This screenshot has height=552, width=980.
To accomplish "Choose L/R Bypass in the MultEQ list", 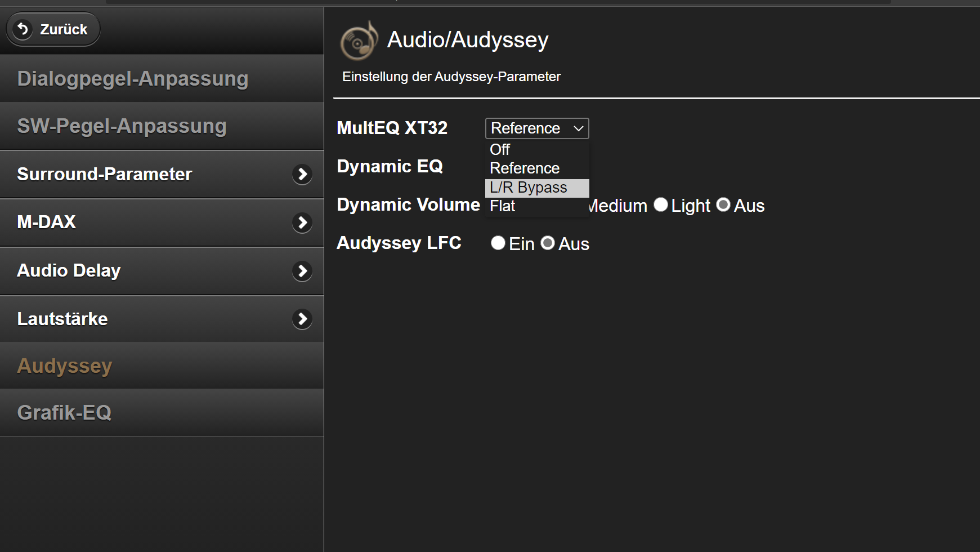I will point(537,188).
